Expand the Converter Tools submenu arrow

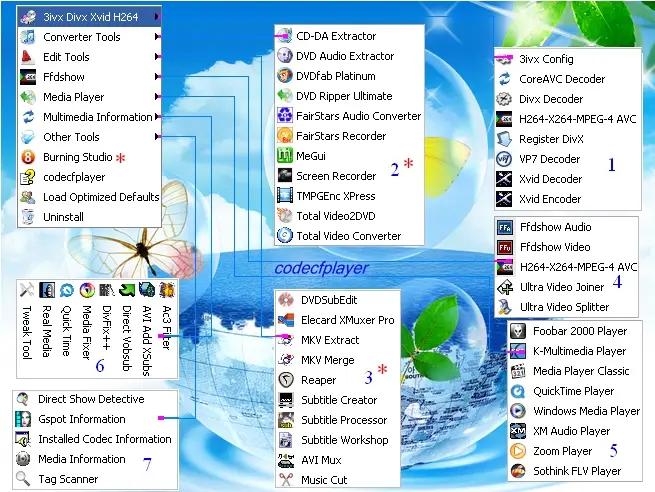click(157, 37)
